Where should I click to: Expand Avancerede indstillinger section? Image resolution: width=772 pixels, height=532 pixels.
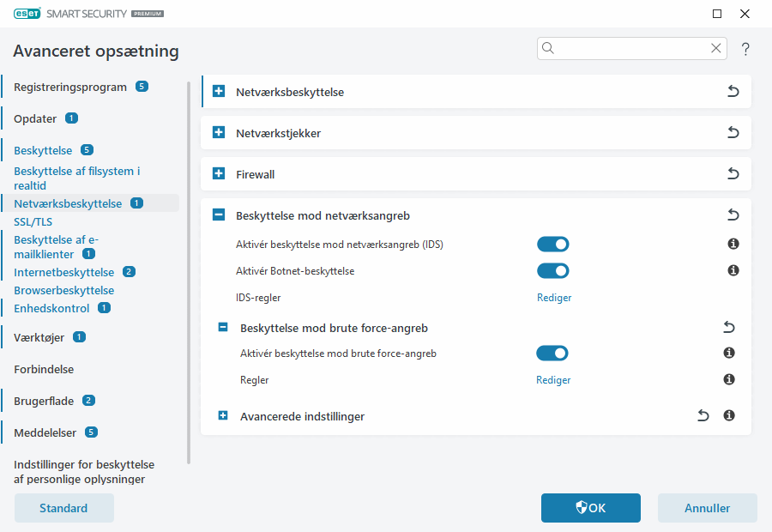pyautogui.click(x=223, y=416)
